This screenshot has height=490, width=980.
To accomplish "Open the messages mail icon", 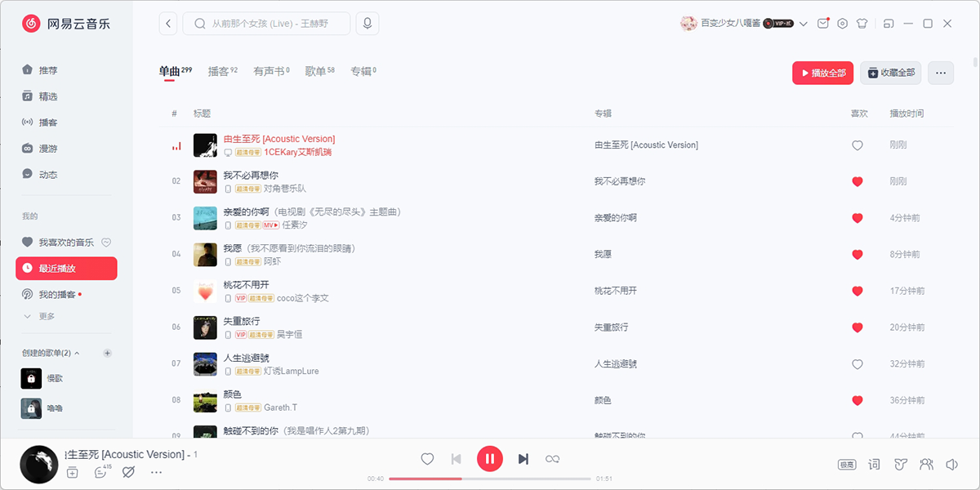I will coord(823,24).
